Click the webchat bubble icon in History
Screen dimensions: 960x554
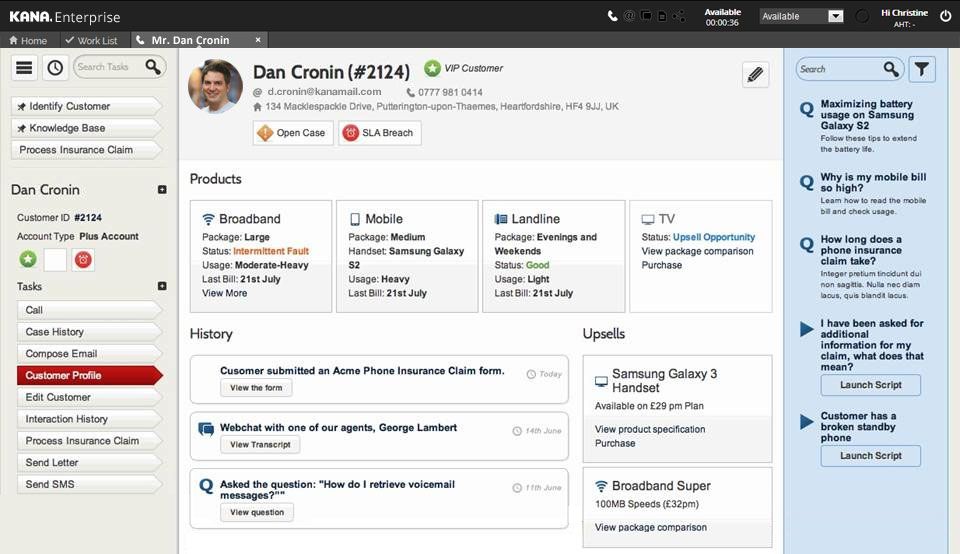click(x=206, y=429)
